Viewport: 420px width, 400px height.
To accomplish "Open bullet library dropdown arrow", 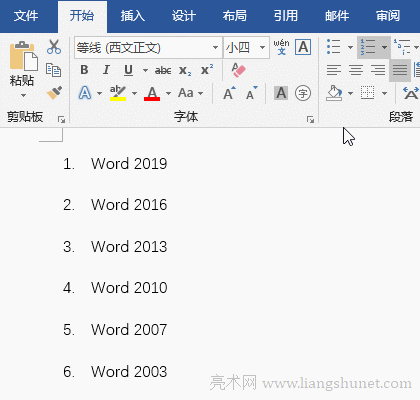I will coord(350,47).
